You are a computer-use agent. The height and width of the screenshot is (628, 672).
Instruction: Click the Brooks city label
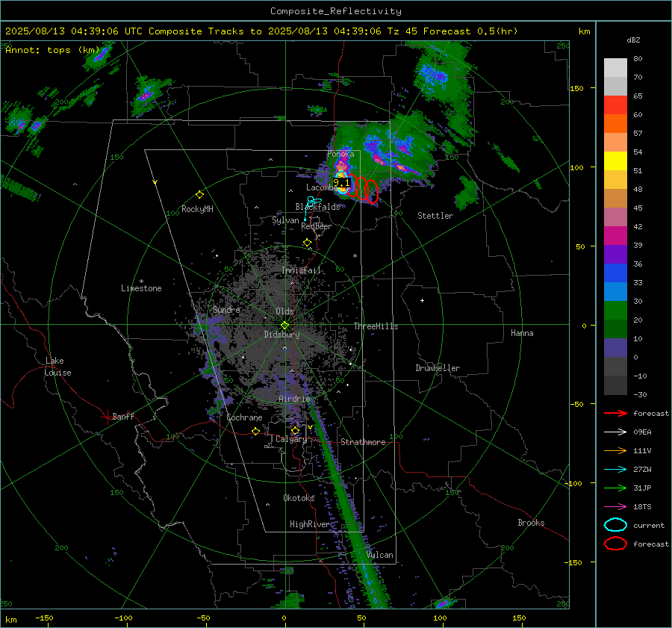[x=531, y=523]
